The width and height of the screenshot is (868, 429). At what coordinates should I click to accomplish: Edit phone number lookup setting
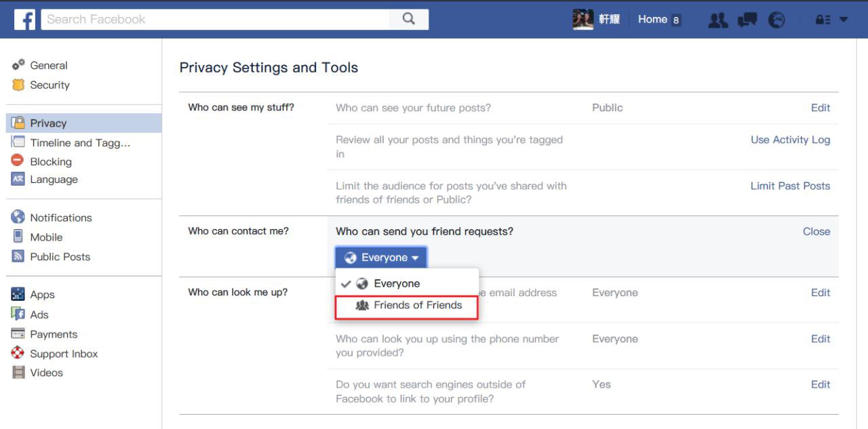[821, 338]
